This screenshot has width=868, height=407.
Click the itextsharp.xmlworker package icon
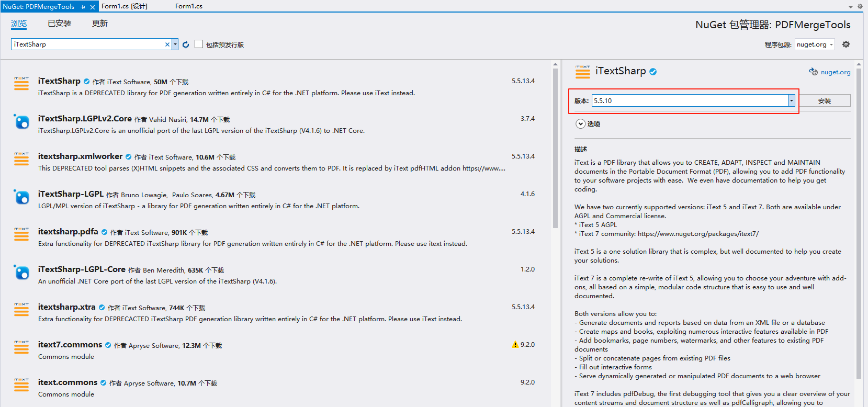(x=21, y=159)
